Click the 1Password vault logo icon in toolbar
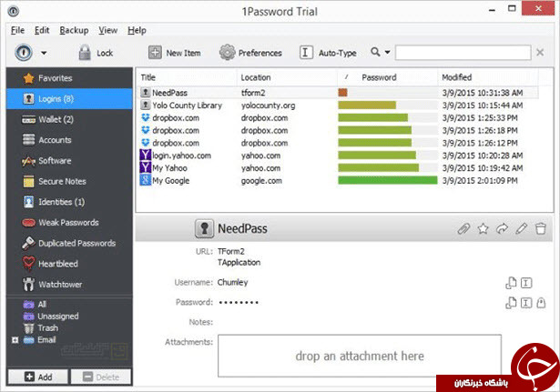This screenshot has height=392, width=560. pyautogui.click(x=24, y=53)
